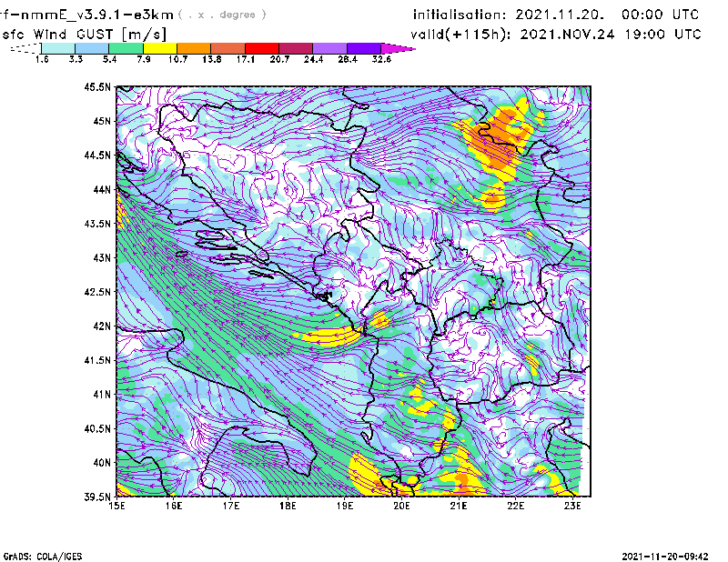Click the 'valid(+115h):' label
The width and height of the screenshot is (728, 562).
(x=460, y=35)
